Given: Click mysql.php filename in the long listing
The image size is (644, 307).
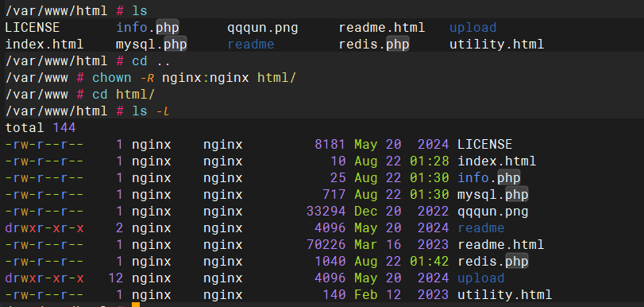Looking at the screenshot, I should pyautogui.click(x=493, y=194).
